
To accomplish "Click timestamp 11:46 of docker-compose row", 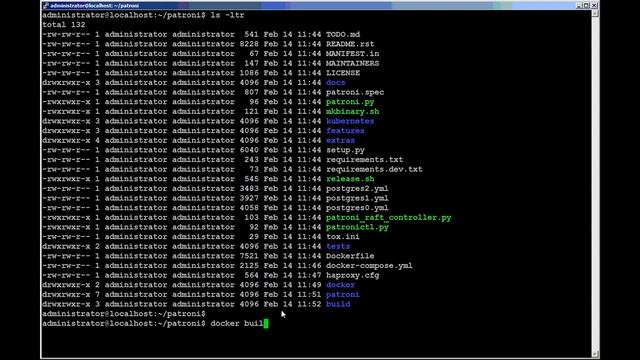I will 309,266.
